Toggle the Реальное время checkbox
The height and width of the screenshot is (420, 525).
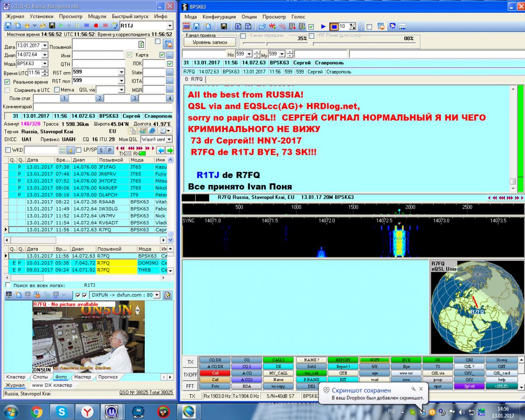[x=7, y=82]
